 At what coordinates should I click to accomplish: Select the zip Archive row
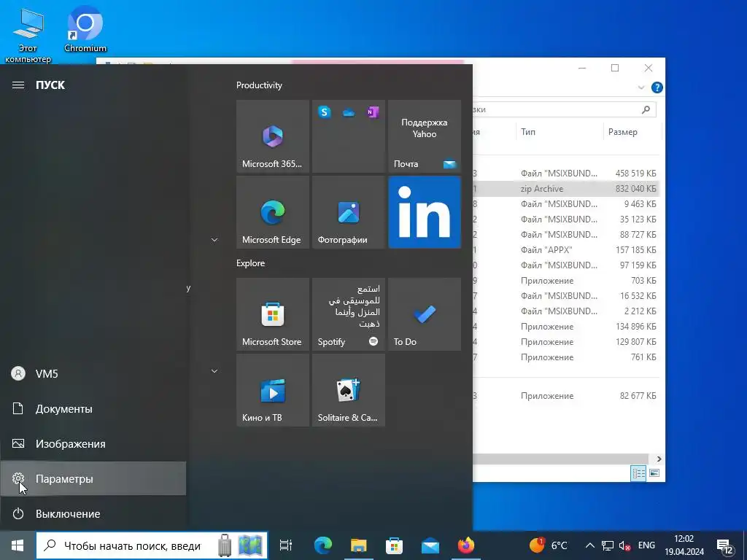(x=566, y=189)
